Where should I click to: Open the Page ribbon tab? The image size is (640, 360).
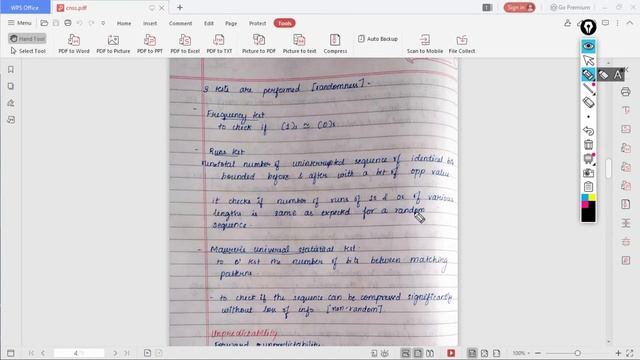(231, 23)
